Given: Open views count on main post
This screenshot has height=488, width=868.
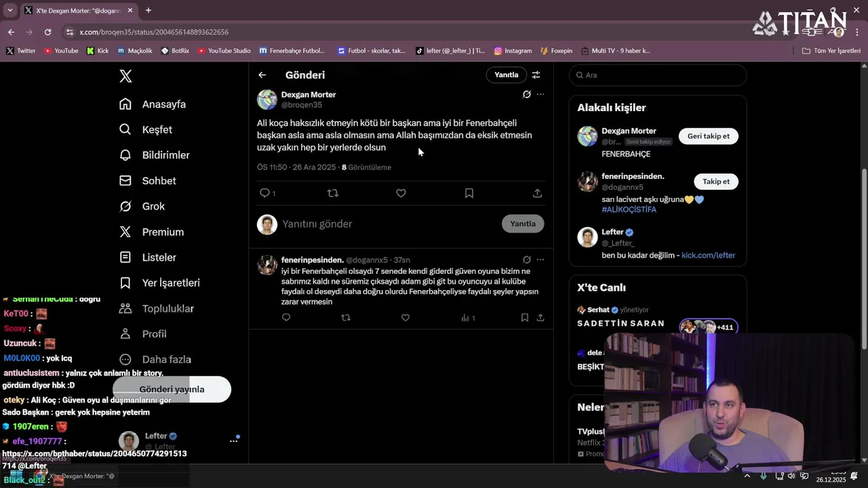Looking at the screenshot, I should click(x=366, y=167).
